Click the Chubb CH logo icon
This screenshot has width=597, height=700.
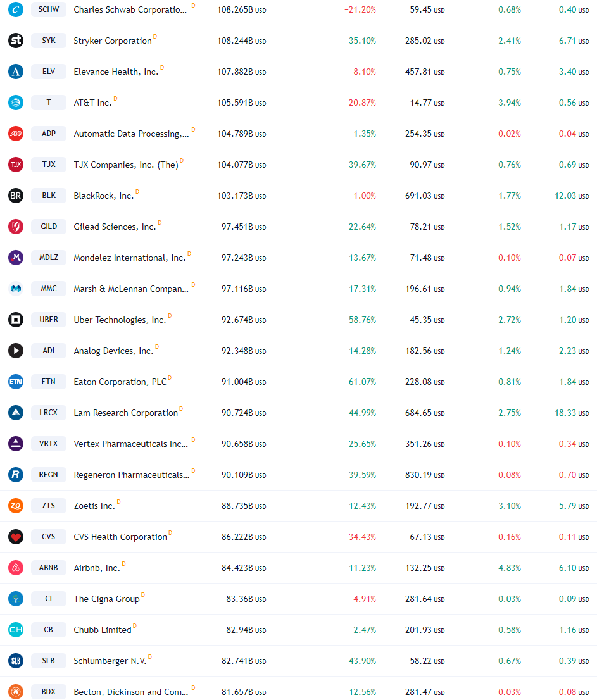(x=16, y=630)
